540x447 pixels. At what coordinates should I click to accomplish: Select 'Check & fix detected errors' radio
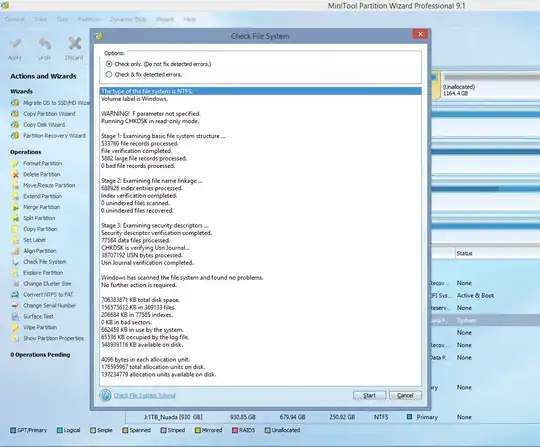coord(109,74)
